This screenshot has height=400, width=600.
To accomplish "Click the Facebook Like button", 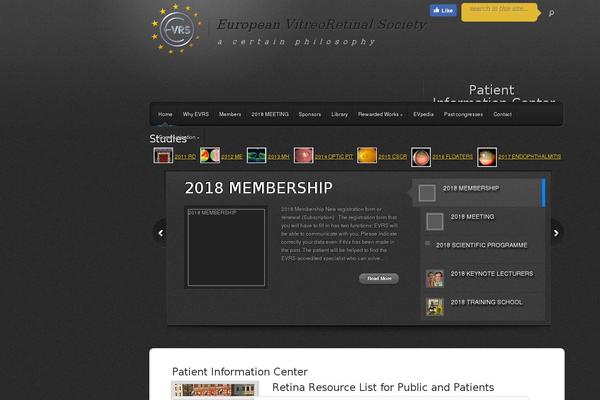I will coord(443,10).
